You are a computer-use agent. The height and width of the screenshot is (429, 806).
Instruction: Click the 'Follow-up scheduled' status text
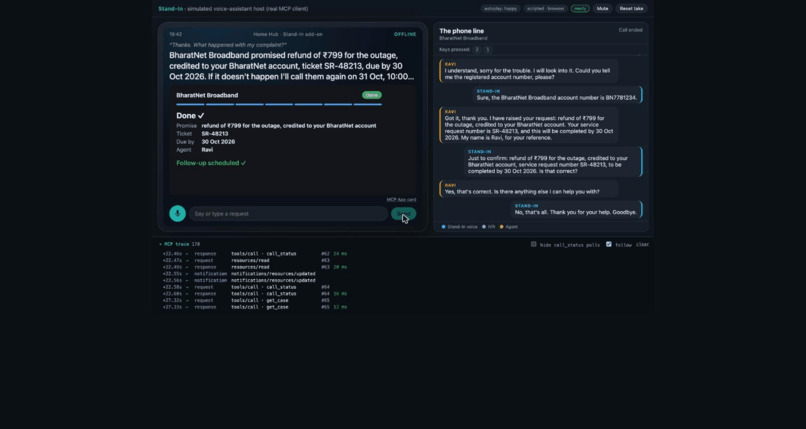pos(211,163)
